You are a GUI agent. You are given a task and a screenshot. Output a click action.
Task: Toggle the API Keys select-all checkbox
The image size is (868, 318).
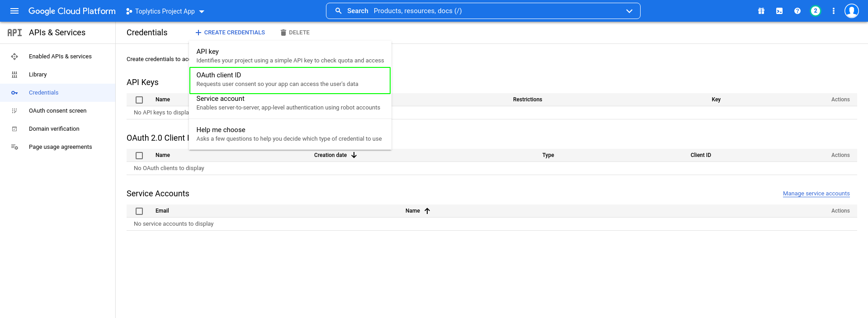point(139,100)
